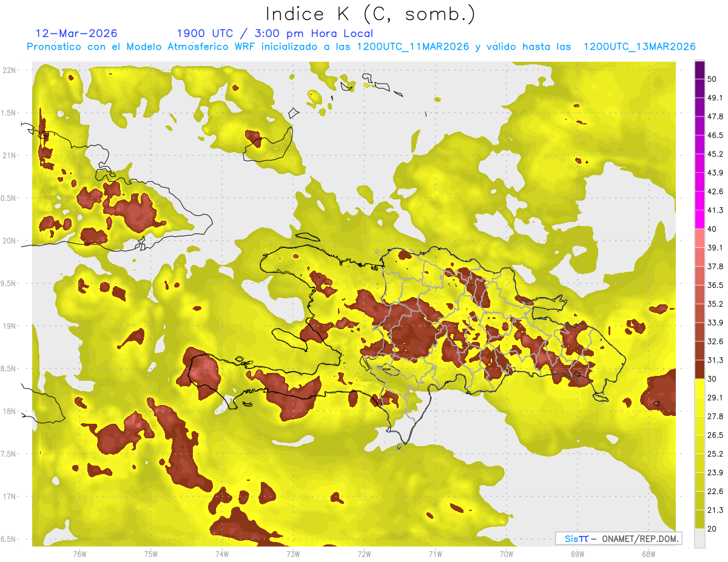Image resolution: width=728 pixels, height=562 pixels.
Task: Pick the magenta band between 41.3 and 40
Action: [x=699, y=219]
